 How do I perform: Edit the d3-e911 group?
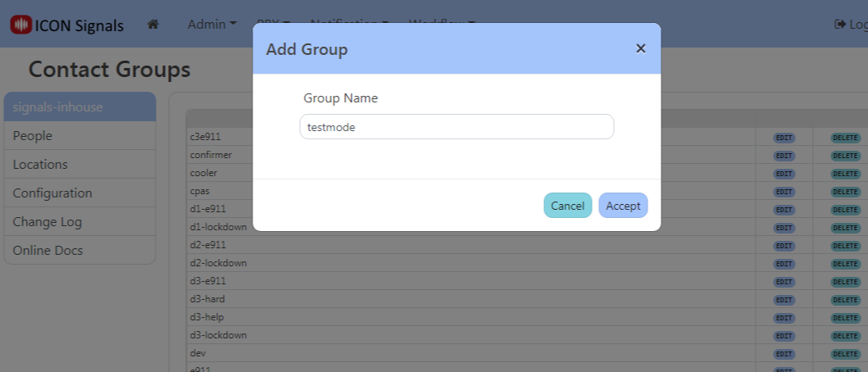pyautogui.click(x=784, y=282)
